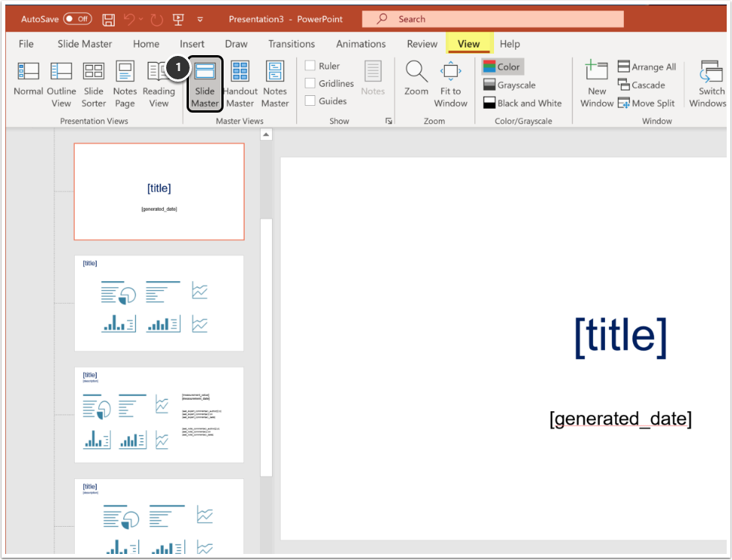
Task: Click Fit to Window
Action: tap(450, 83)
